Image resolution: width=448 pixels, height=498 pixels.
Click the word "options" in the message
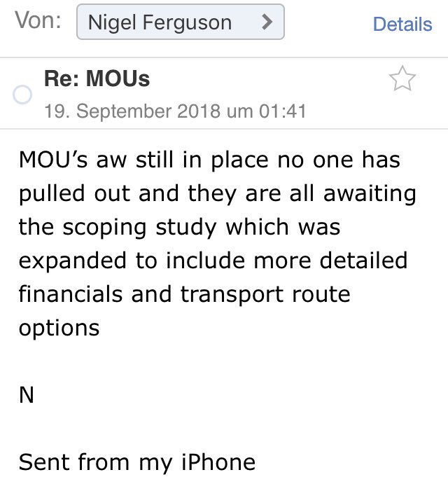point(59,327)
